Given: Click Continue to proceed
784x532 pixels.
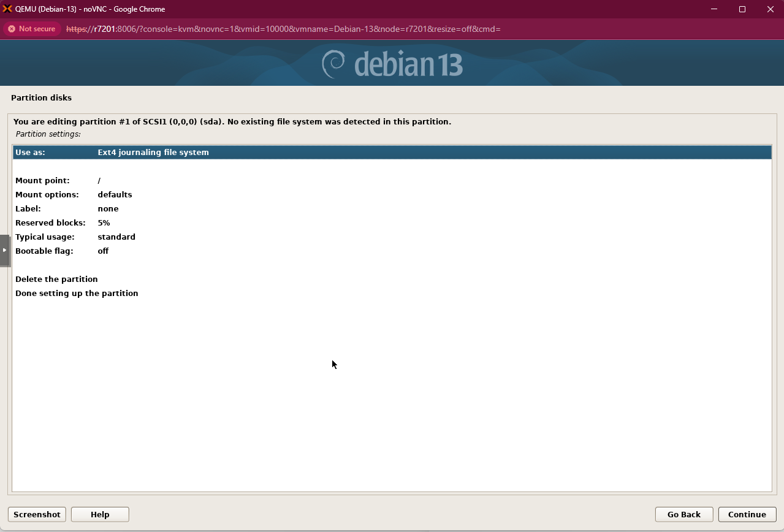Looking at the screenshot, I should pos(747,514).
